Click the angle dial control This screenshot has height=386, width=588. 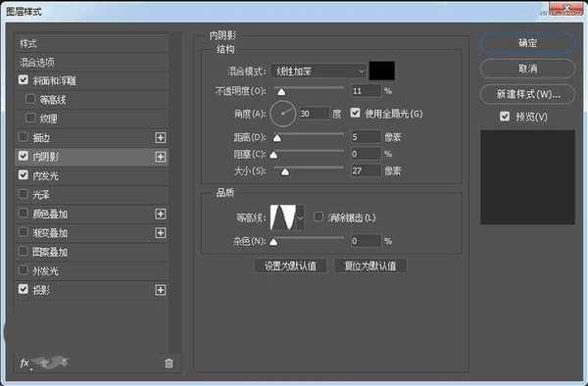(283, 114)
